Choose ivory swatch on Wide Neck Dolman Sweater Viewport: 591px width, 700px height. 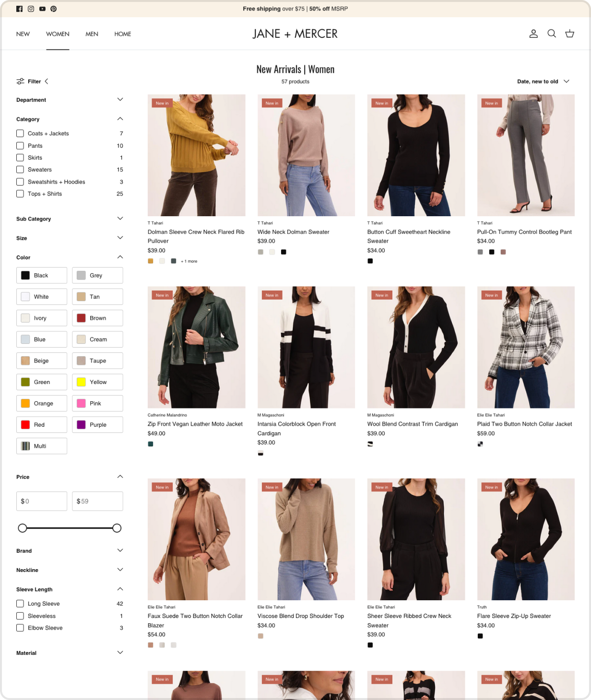[x=272, y=252]
